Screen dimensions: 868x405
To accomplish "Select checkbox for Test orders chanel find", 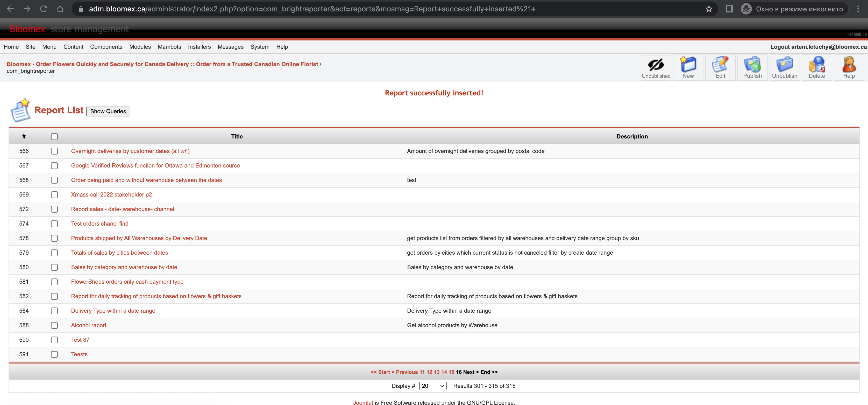I will point(54,224).
